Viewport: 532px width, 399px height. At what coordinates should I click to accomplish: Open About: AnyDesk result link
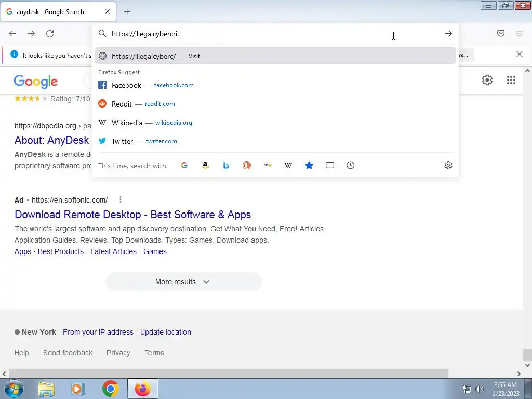pos(51,140)
